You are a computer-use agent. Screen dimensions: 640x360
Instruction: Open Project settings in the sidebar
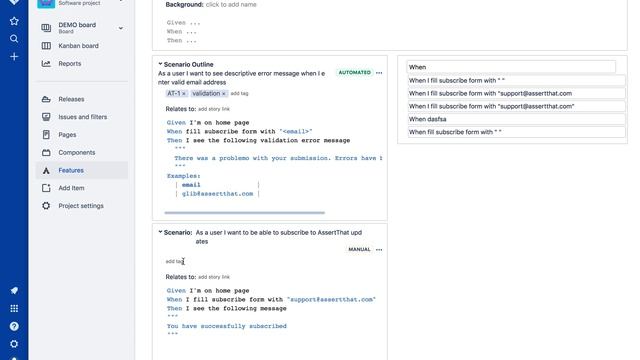pos(81,206)
